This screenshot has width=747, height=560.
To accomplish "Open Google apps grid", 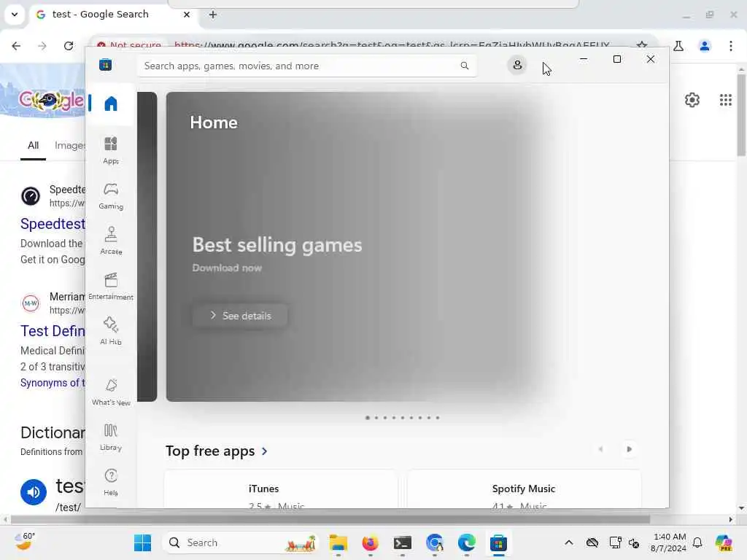I will pos(725,100).
